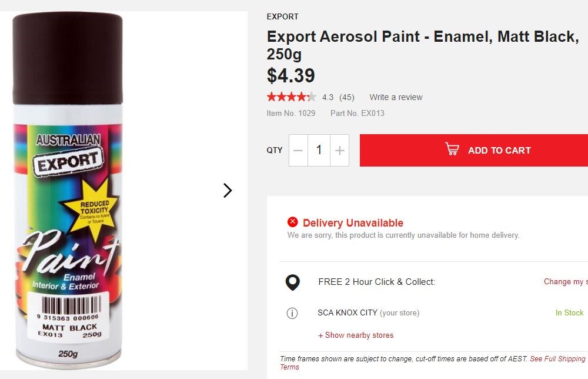588x379 pixels.
Task: Click the product title heading
Action: coord(422,45)
